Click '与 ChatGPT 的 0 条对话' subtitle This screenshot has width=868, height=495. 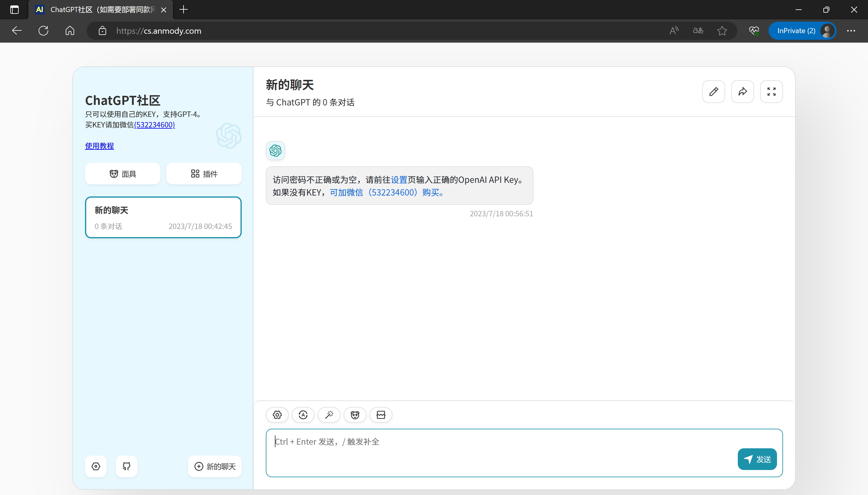pos(310,102)
